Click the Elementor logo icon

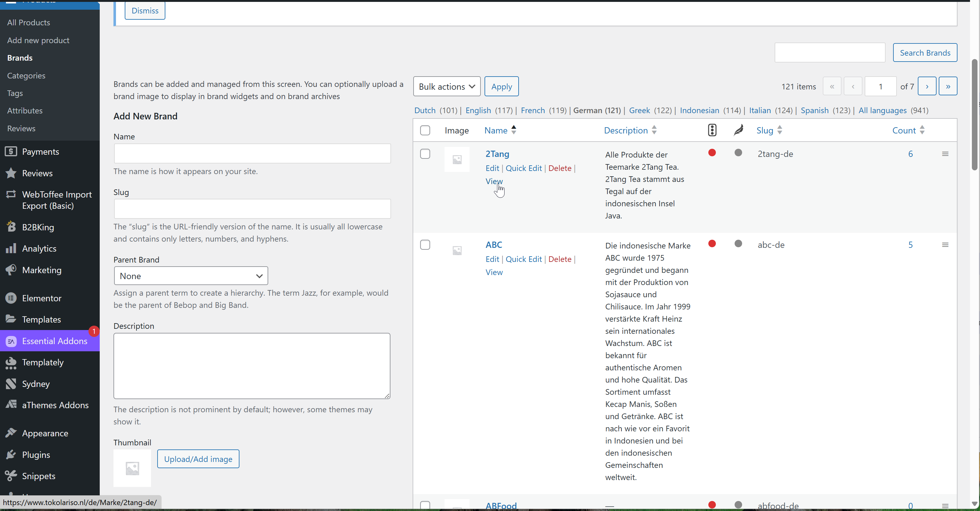(11, 298)
